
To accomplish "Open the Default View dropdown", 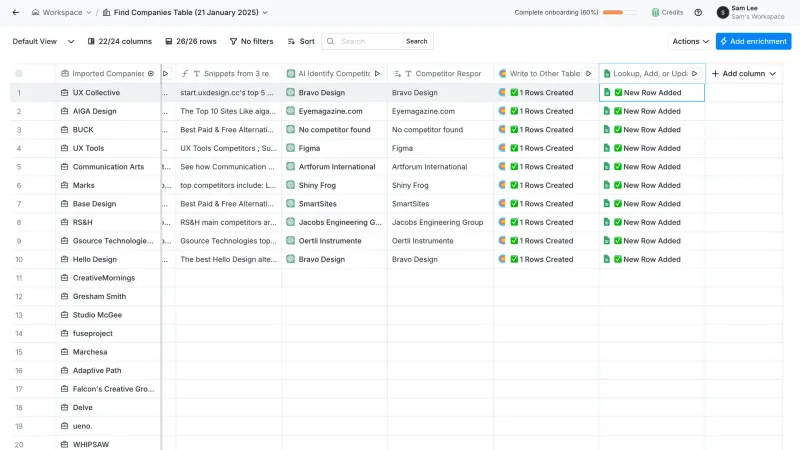I will pyautogui.click(x=43, y=41).
